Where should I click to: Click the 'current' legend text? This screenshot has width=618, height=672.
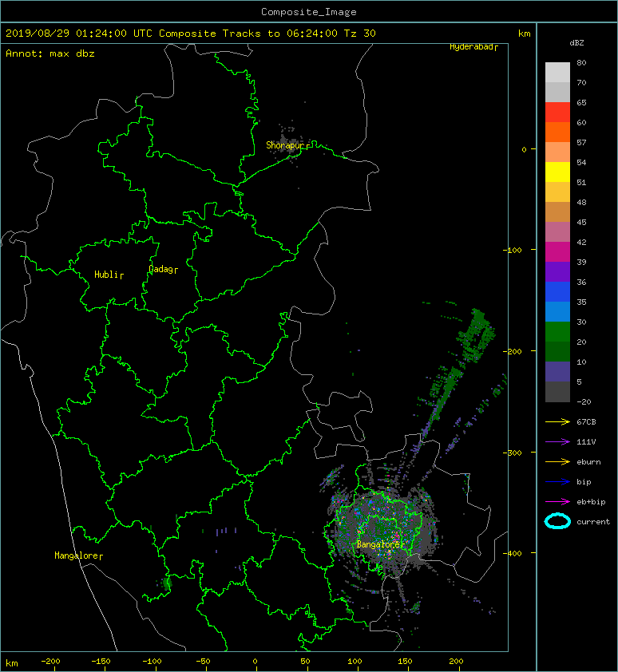[593, 522]
